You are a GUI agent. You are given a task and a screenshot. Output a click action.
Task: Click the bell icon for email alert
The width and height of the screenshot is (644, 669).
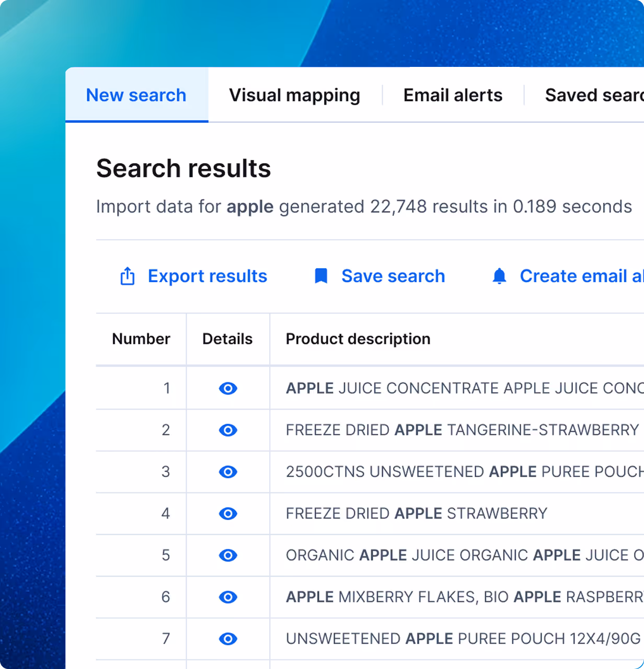pyautogui.click(x=500, y=276)
